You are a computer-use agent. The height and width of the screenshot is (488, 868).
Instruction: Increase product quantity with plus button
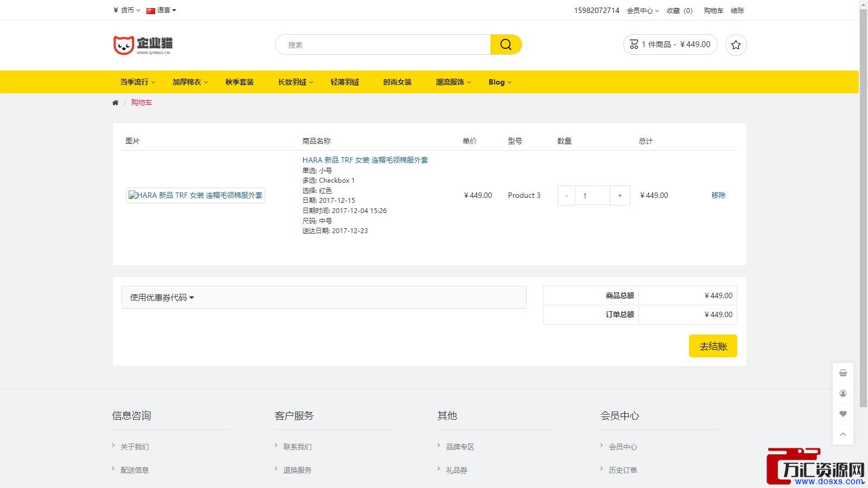[x=620, y=196]
